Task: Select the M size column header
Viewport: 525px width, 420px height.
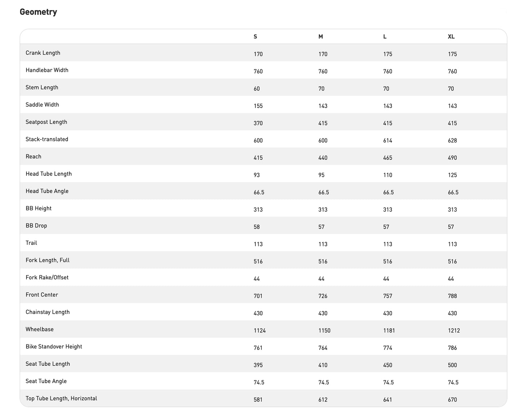Action: click(320, 37)
